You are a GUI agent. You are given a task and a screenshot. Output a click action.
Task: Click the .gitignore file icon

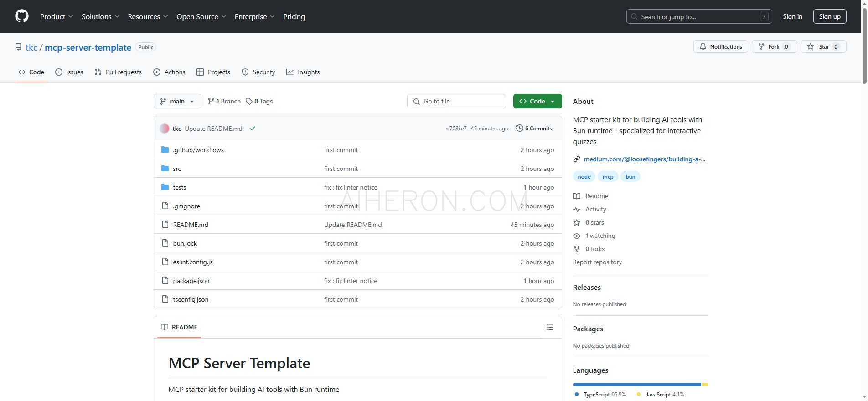point(165,206)
